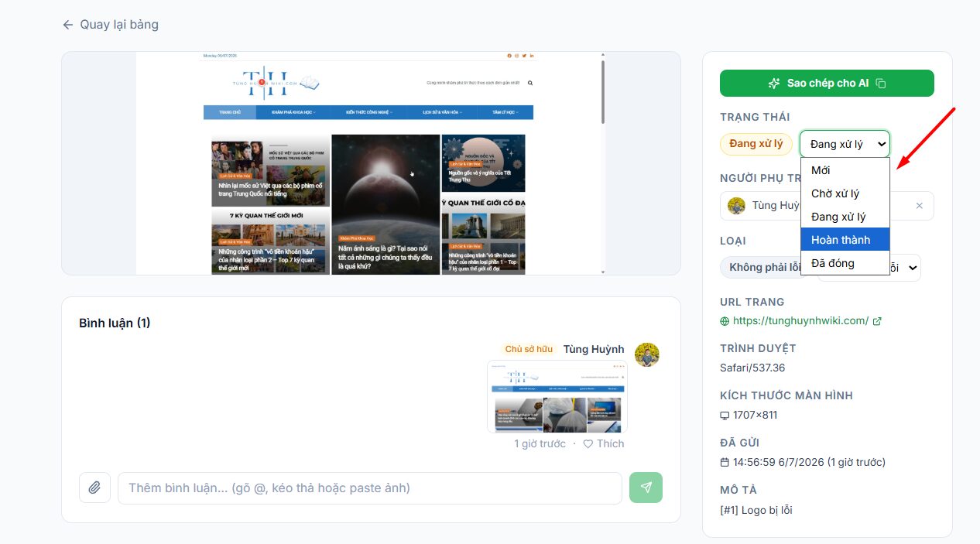Click the Bình luận (1) heading
Image resolution: width=980 pixels, height=544 pixels.
click(115, 323)
